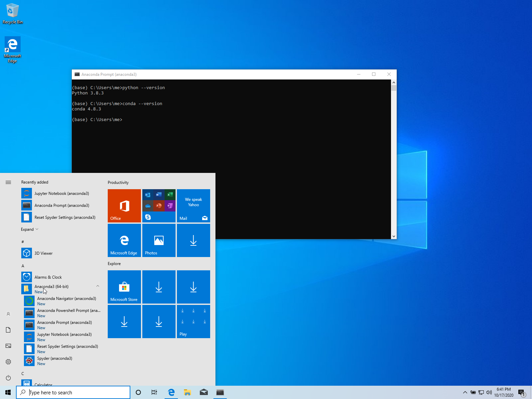
Task: Open network status in system tray
Action: coord(481,392)
